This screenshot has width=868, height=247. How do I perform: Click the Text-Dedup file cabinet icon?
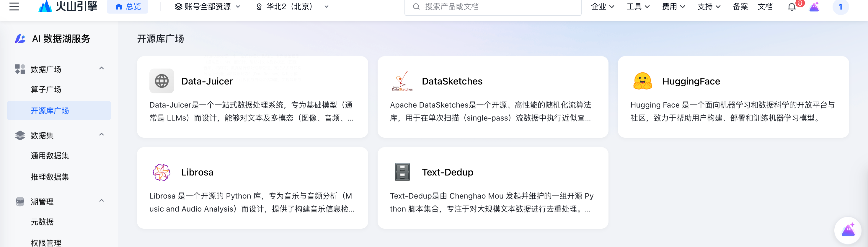402,172
